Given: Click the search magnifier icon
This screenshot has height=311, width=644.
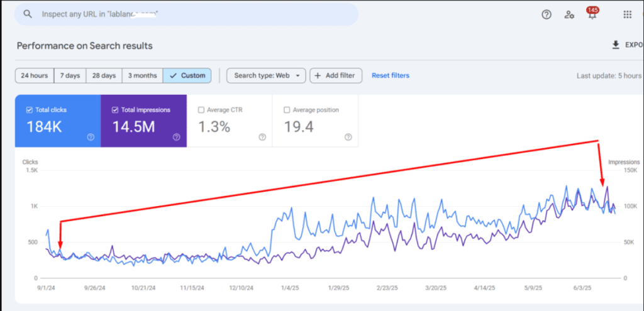Looking at the screenshot, I should click(x=28, y=14).
